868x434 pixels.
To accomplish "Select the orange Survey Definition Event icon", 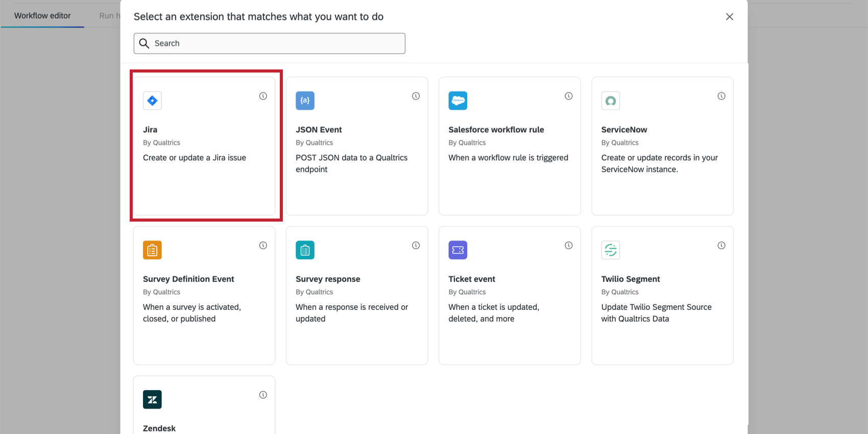I will 152,250.
